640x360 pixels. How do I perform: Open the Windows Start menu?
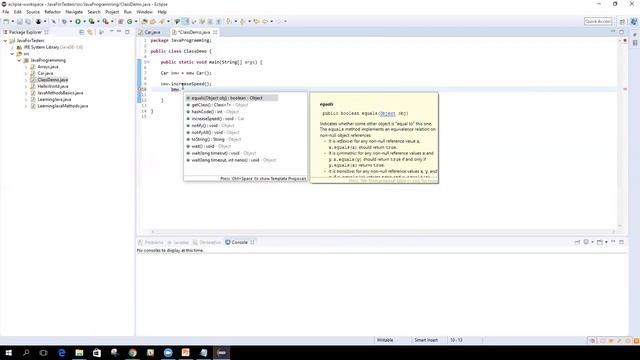[x=9, y=353]
